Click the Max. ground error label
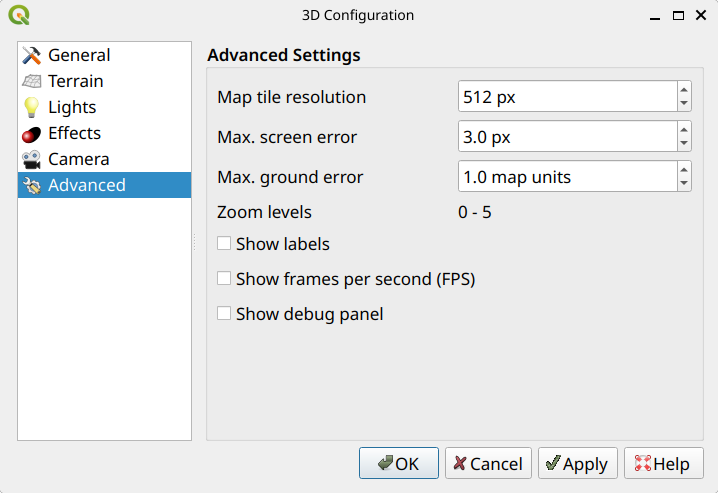Screen dimensions: 718x493 290,177
